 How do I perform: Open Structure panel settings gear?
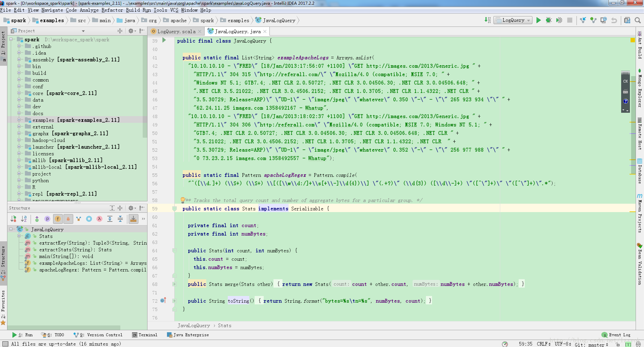[x=132, y=208]
